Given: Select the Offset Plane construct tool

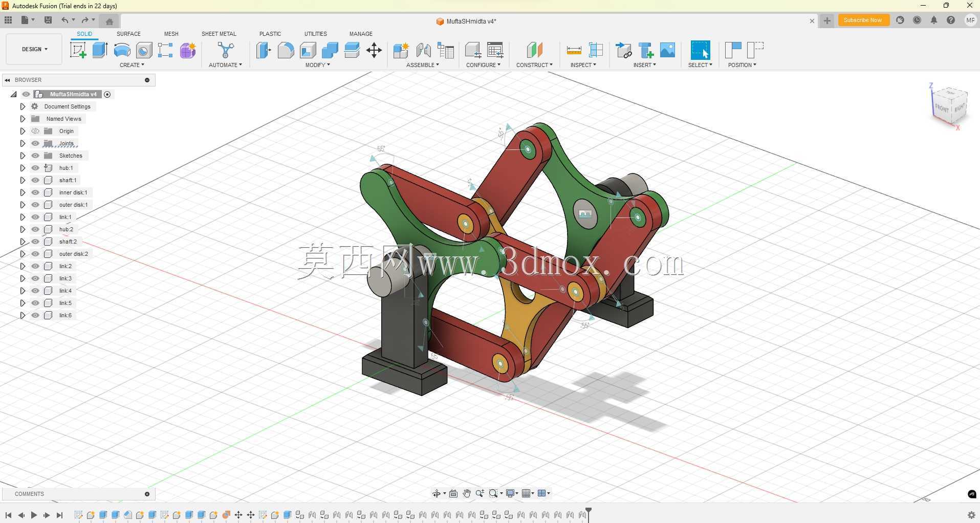Looking at the screenshot, I should [534, 50].
